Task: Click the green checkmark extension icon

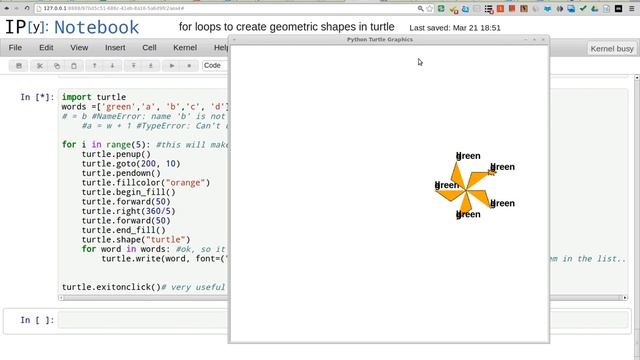Action: tap(583, 8)
